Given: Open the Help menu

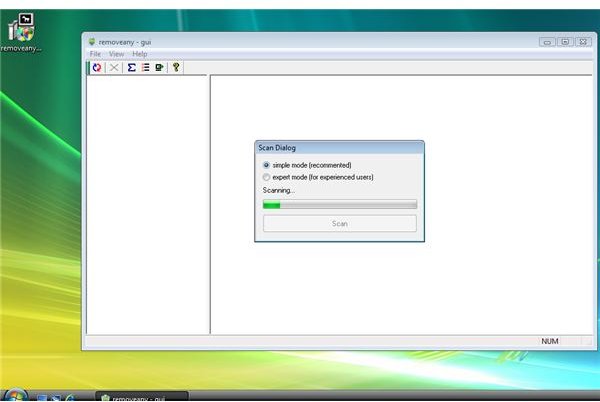Looking at the screenshot, I should 140,54.
